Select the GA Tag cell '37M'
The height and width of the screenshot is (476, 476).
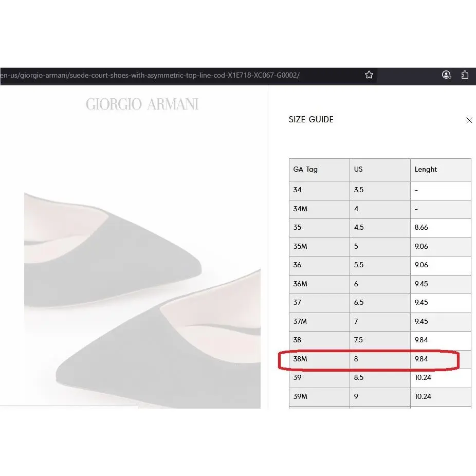pos(319,322)
